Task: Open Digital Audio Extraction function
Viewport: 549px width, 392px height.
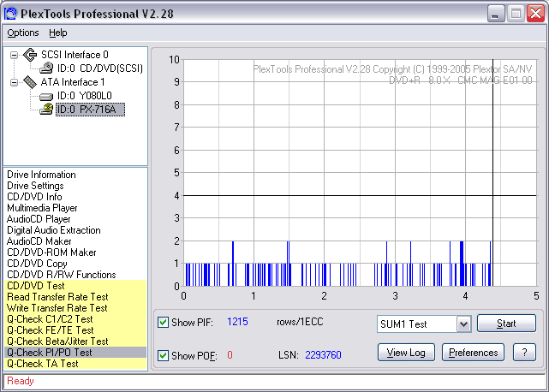Action: click(x=54, y=230)
